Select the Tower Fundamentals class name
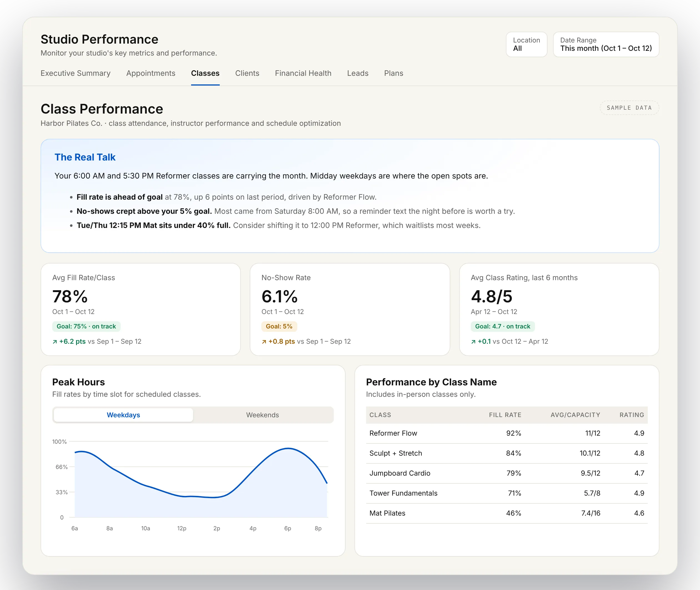 (403, 493)
